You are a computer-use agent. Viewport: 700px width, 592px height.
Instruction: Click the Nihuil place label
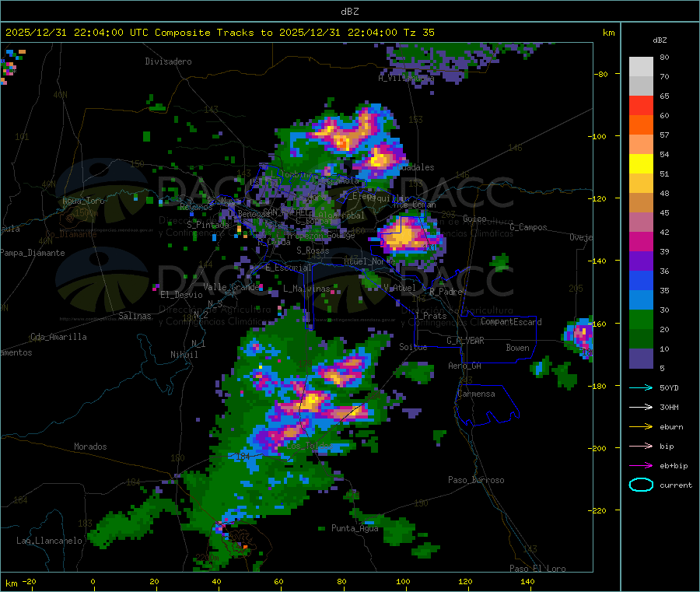tap(184, 355)
